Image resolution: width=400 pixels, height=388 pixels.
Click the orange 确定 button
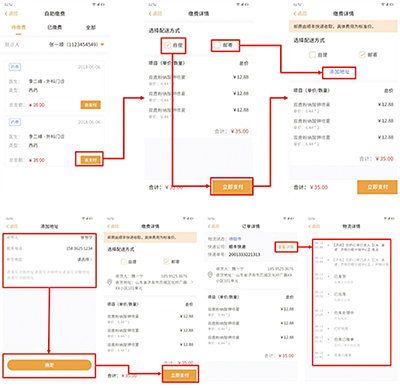(49, 365)
